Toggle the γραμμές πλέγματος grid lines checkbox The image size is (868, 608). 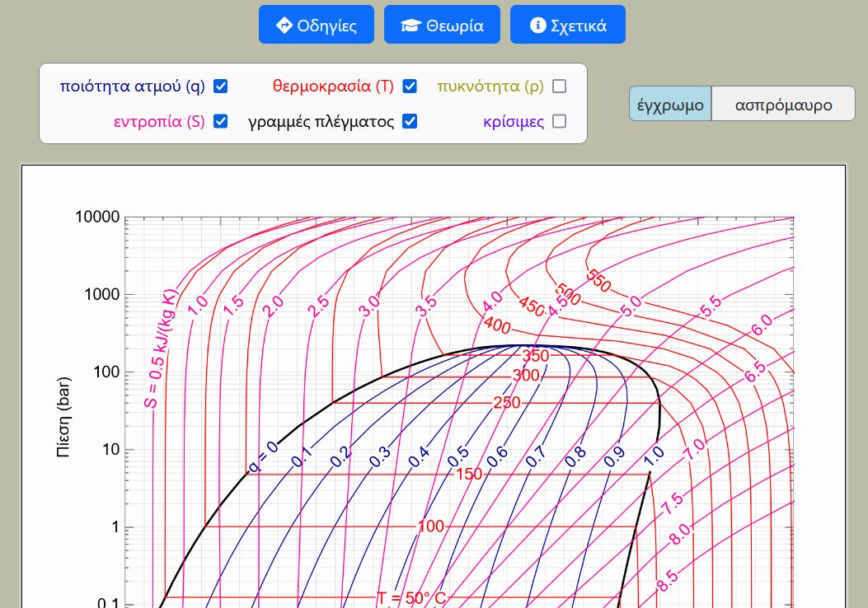coord(410,121)
